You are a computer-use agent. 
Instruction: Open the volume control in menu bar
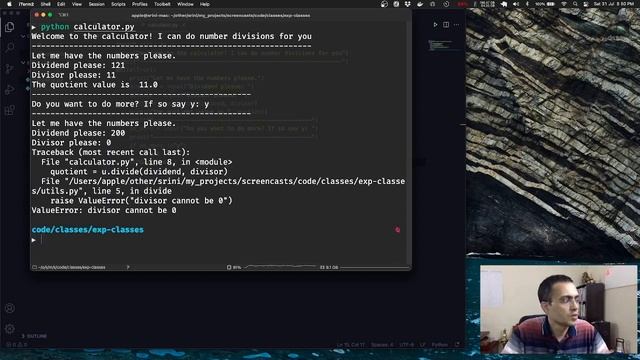[516, 4]
